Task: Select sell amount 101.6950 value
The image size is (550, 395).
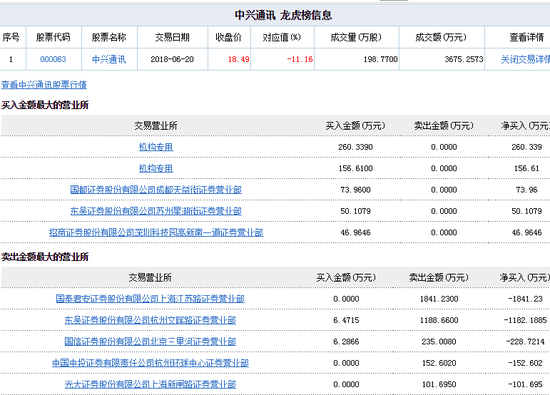Action: click(x=439, y=384)
